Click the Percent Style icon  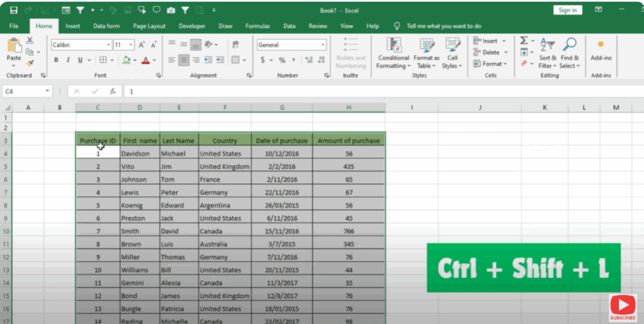282,60
